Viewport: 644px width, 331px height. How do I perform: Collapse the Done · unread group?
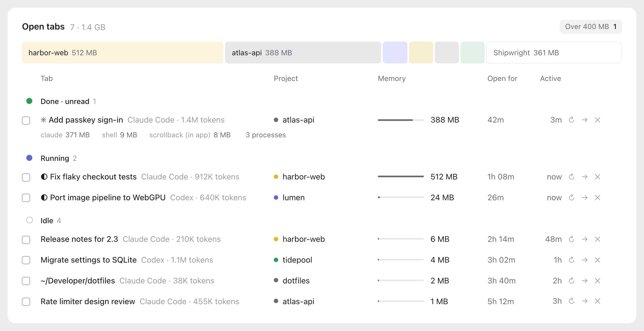61,101
